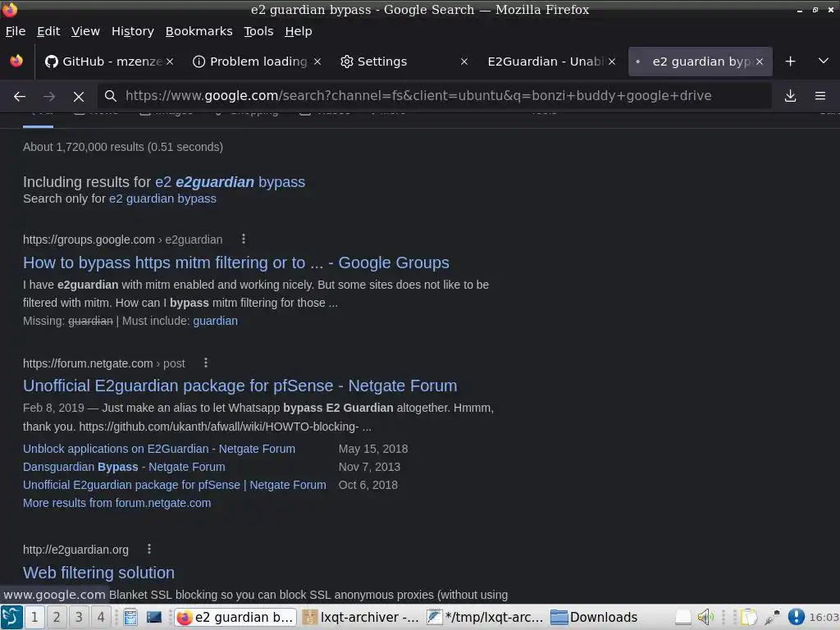Open the Bookmarks menu
The height and width of the screenshot is (630, 840).
coord(199,32)
